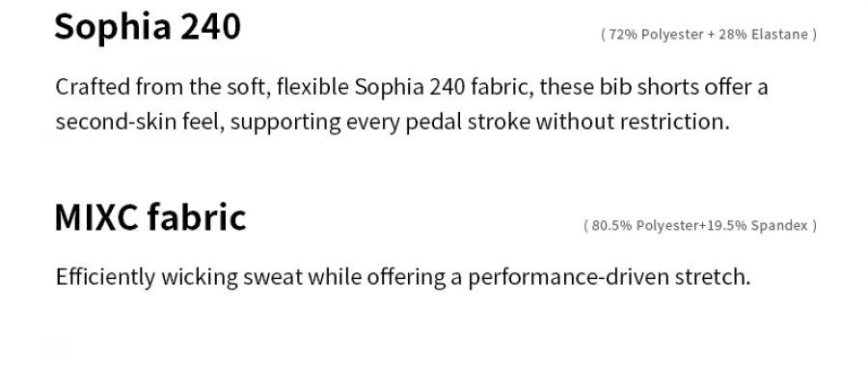The height and width of the screenshot is (366, 868).
Task: Click the Sophia 240 heading
Action: [148, 27]
